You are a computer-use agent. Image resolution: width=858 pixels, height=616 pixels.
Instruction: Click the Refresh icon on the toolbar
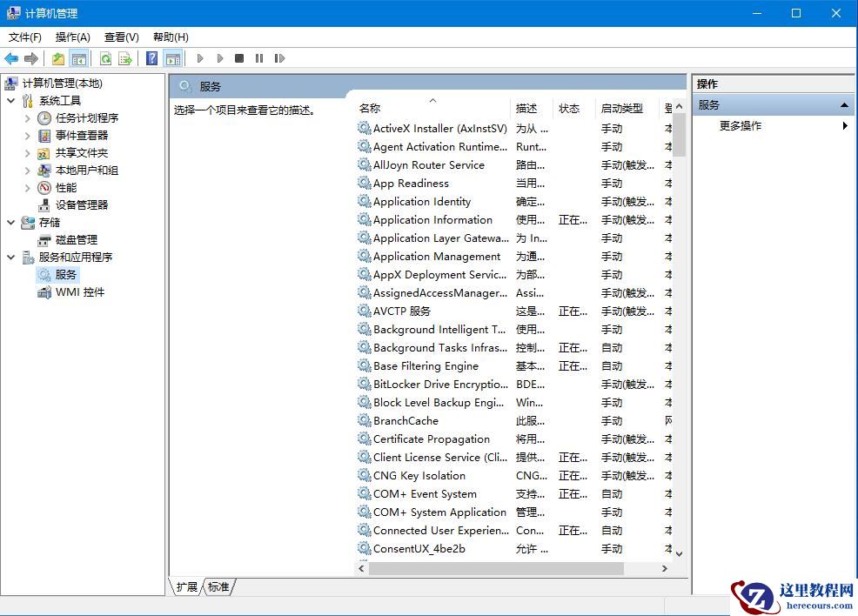106,58
